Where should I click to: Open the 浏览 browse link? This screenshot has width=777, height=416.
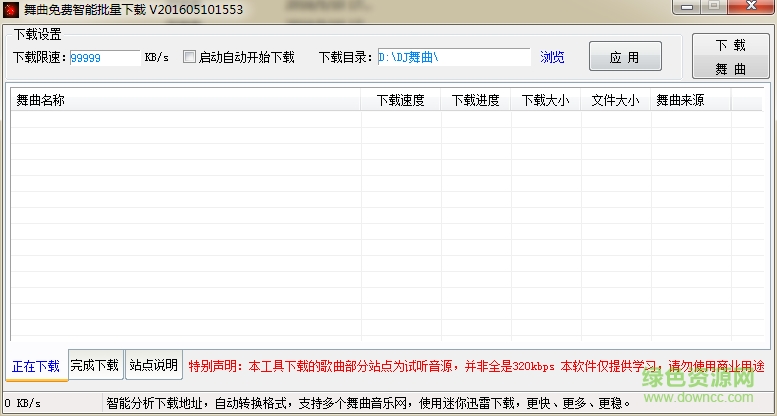[x=552, y=57]
